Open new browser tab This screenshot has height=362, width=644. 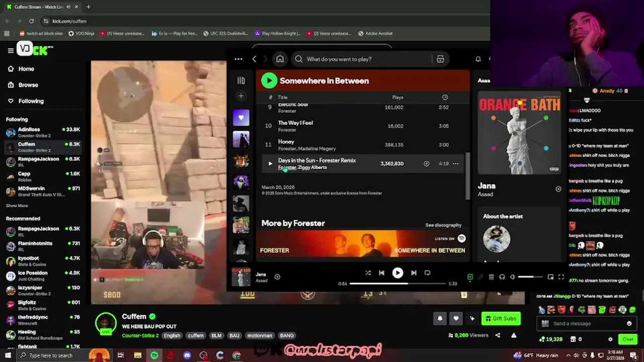(x=88, y=7)
